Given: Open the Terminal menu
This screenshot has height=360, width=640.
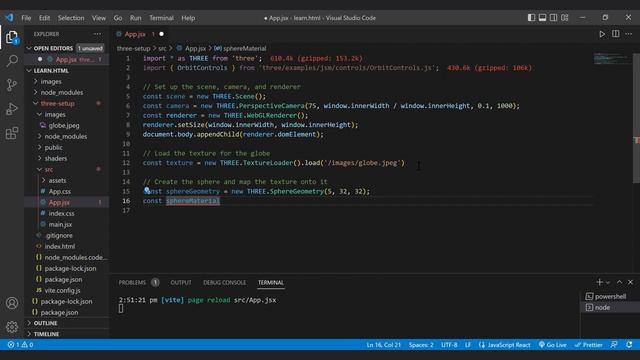Looking at the screenshot, I should pyautogui.click(x=161, y=18).
